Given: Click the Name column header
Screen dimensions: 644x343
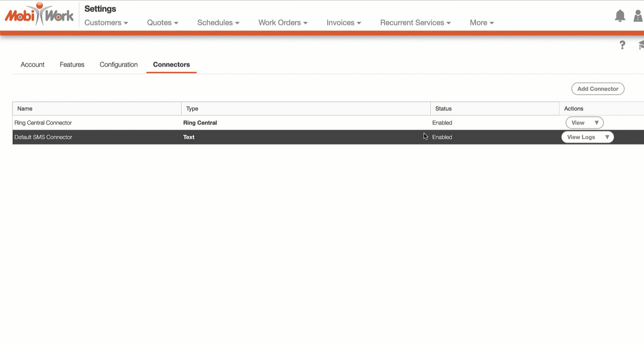Looking at the screenshot, I should [25, 109].
